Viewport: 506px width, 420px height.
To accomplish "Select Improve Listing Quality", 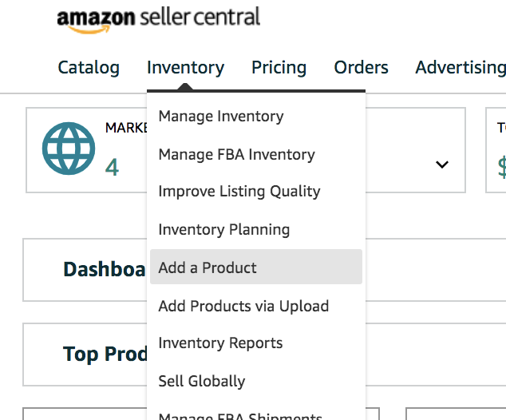I will point(239,192).
